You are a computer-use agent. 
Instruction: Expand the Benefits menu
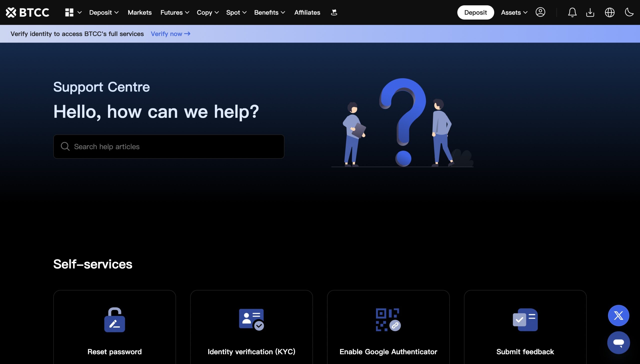point(269,12)
